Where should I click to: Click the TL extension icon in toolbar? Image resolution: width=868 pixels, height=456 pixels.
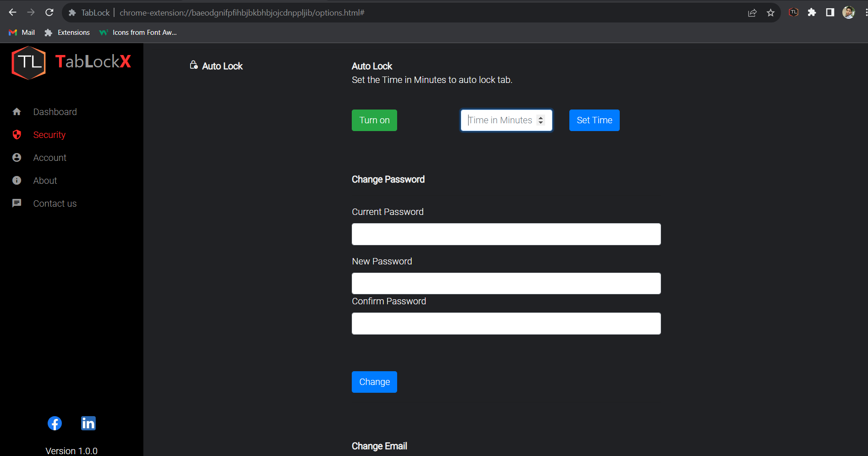(x=793, y=12)
